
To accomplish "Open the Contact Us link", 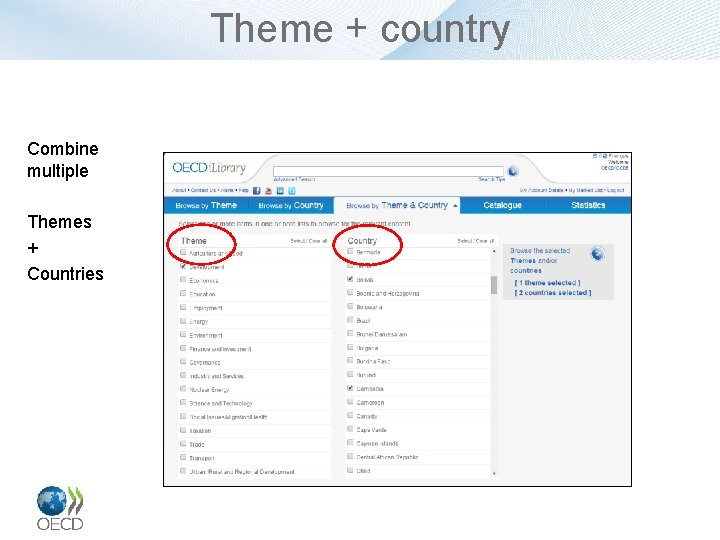I will pos(203,190).
